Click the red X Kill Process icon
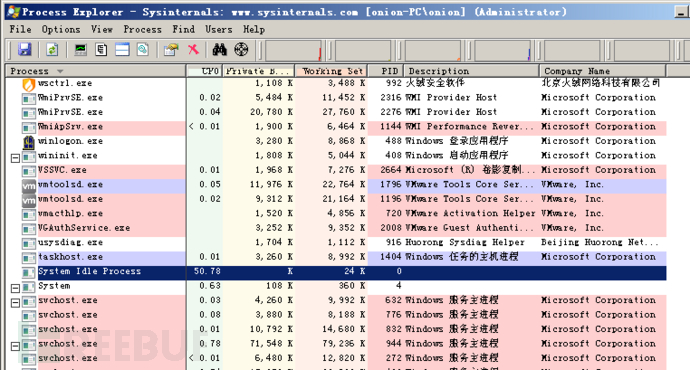690x370 pixels. tap(193, 49)
